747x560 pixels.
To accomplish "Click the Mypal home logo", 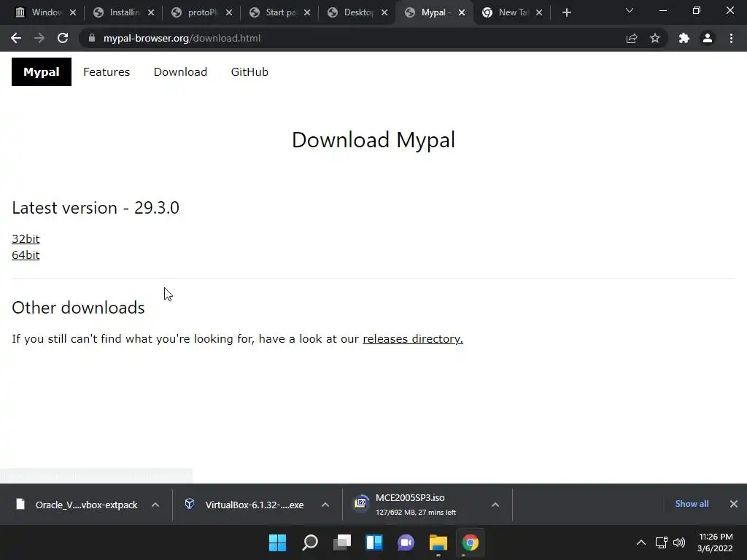I will [x=42, y=72].
